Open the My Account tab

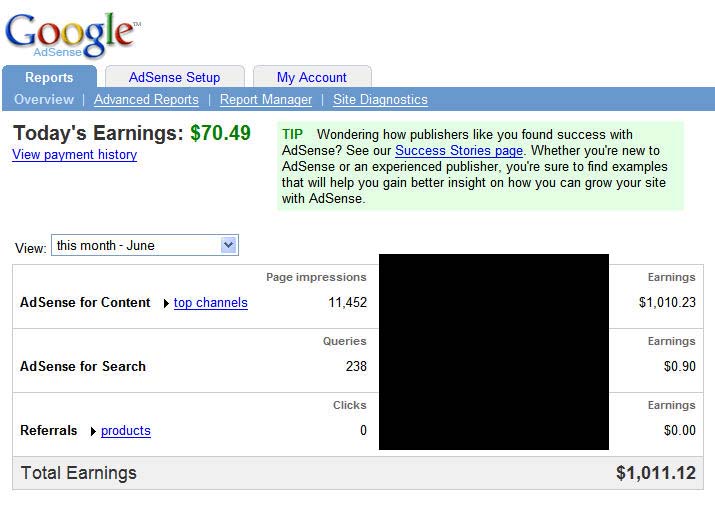[x=312, y=77]
